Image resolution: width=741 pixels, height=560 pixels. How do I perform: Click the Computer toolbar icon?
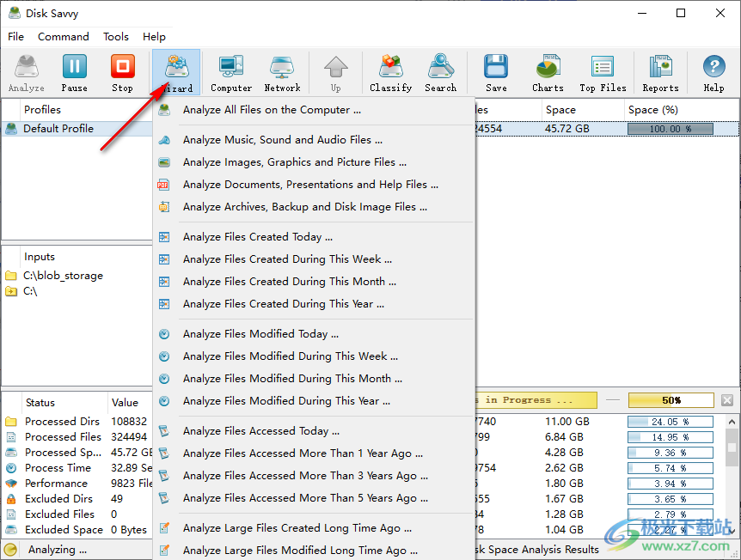[231, 72]
